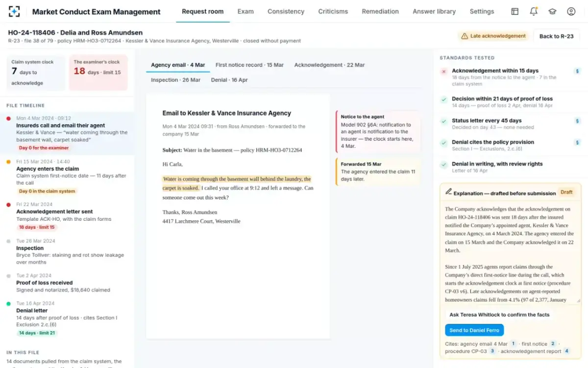Click the email subject line text
Image resolution: width=588 pixels, height=368 pixels.
[232, 150]
